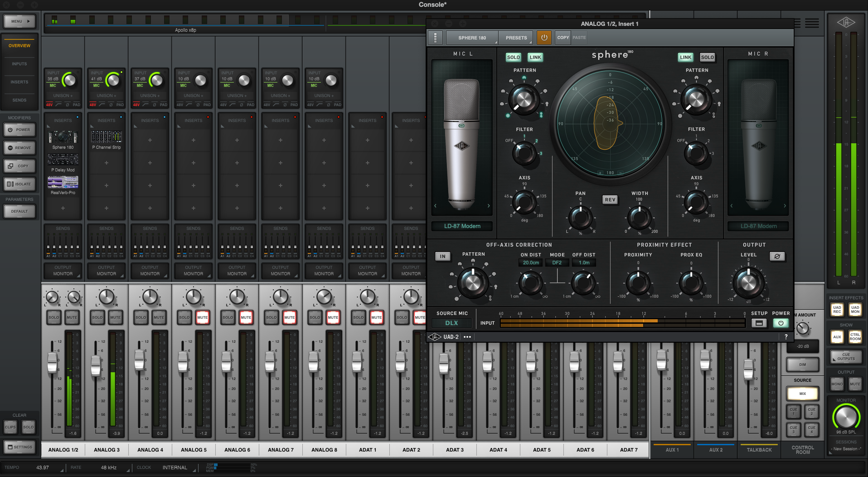This screenshot has height=477, width=868.
Task: Select the OVERVIEW view tab
Action: pos(19,46)
